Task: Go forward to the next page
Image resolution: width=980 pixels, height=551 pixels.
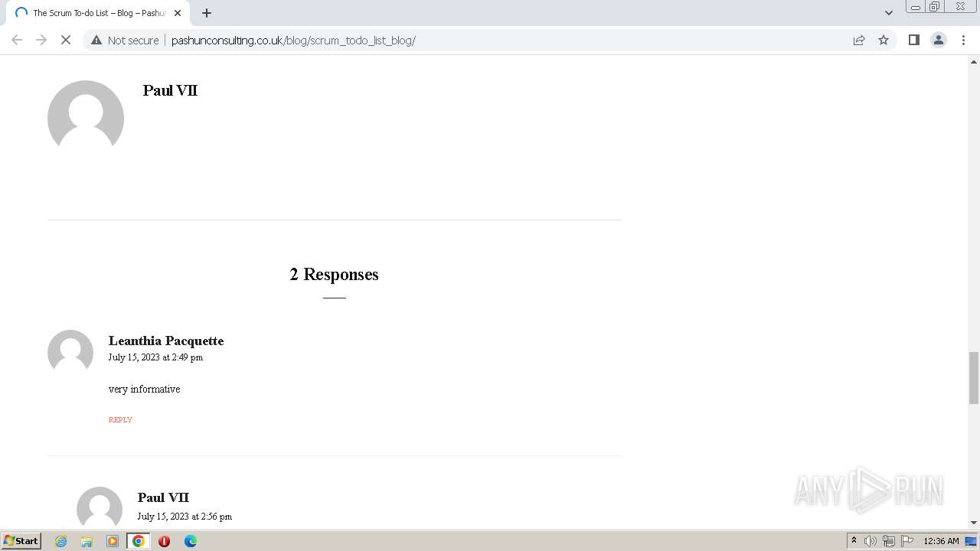Action: pos(41,40)
